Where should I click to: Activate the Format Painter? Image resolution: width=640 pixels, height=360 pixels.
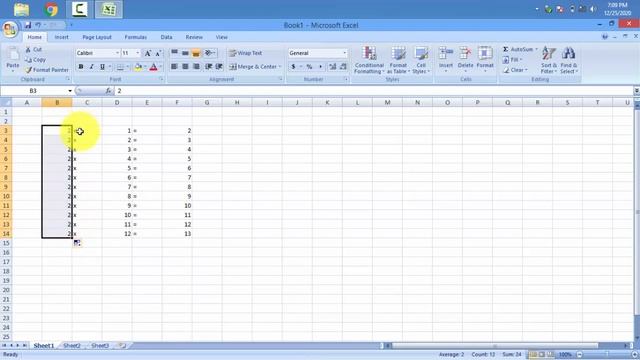coord(47,70)
